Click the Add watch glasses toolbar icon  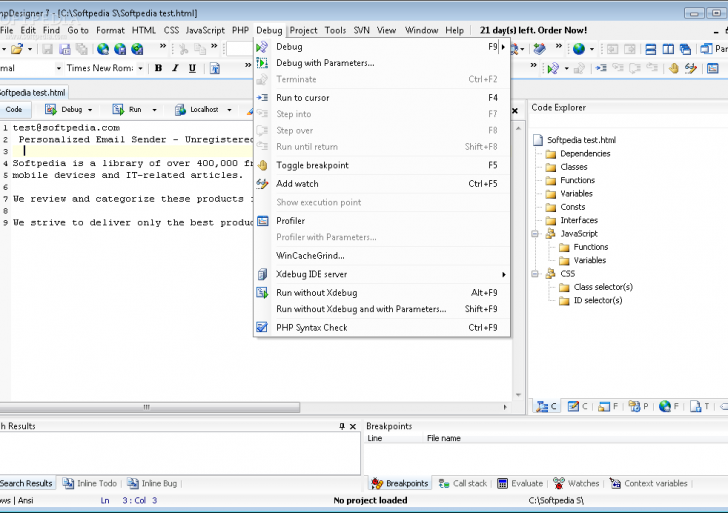coord(691,68)
